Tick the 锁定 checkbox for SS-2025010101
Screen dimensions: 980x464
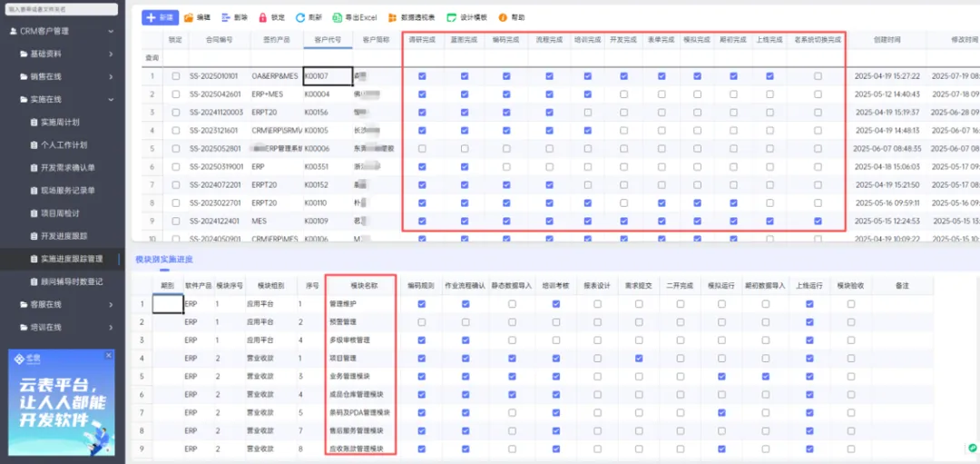point(176,76)
